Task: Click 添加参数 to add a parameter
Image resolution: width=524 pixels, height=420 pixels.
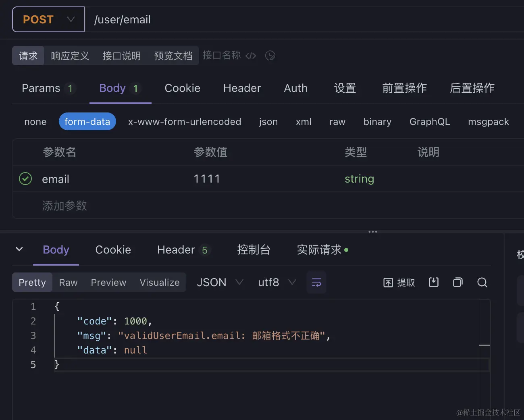Action: (64, 206)
